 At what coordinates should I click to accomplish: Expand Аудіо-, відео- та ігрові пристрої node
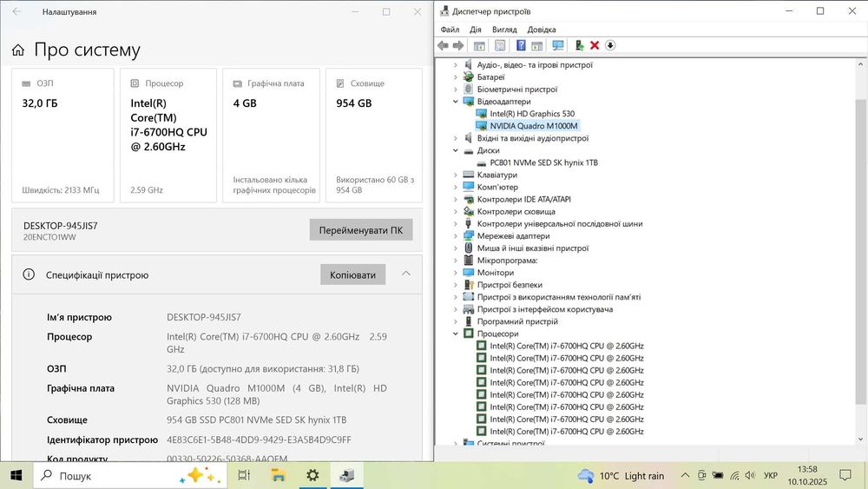point(456,65)
